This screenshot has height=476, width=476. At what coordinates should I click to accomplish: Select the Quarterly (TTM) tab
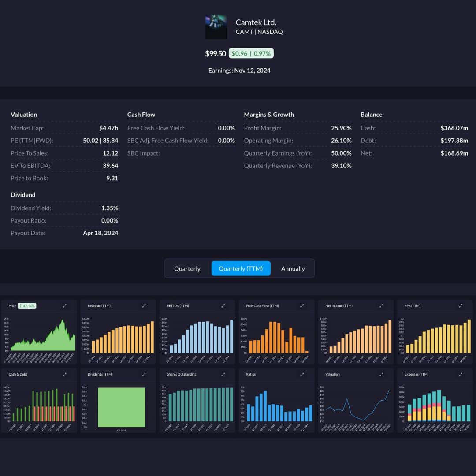pos(241,269)
